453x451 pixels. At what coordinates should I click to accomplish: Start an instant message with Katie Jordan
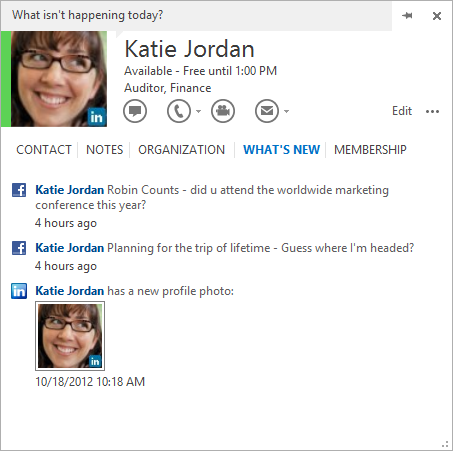click(135, 111)
